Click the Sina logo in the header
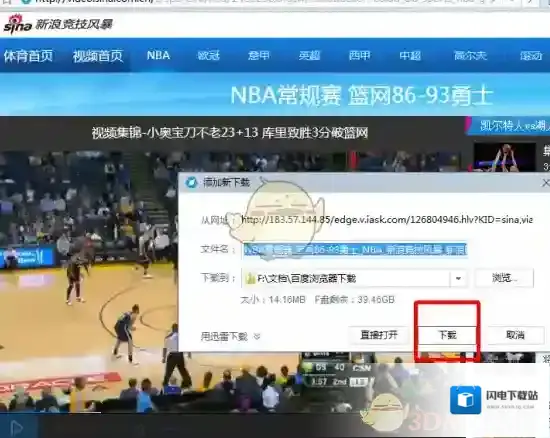 (x=18, y=25)
